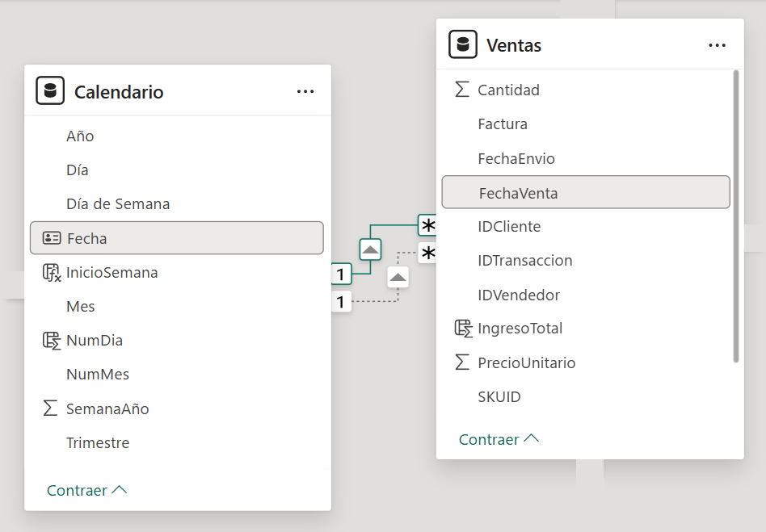Click the sigma icon next to PrecioUnitario

click(462, 362)
